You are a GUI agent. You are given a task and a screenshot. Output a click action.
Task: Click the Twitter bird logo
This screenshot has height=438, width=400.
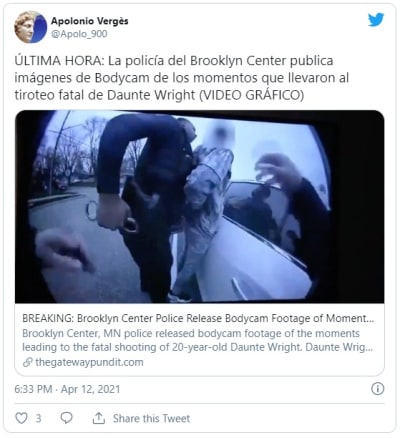pyautogui.click(x=376, y=20)
